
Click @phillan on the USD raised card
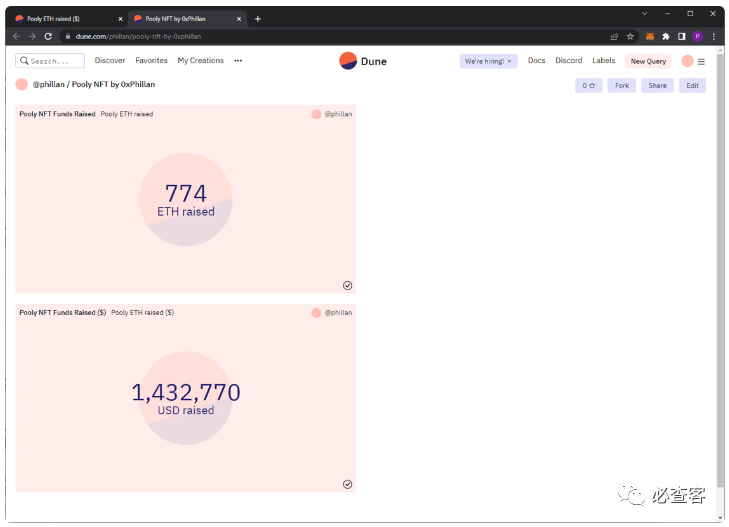coord(338,312)
